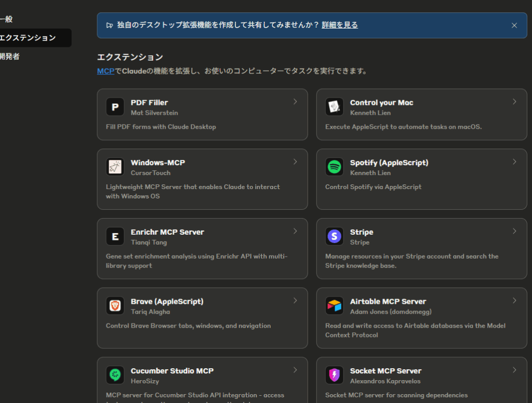Image resolution: width=532 pixels, height=403 pixels.
Task: Click the Socket MCP Server shield icon
Action: click(x=334, y=375)
